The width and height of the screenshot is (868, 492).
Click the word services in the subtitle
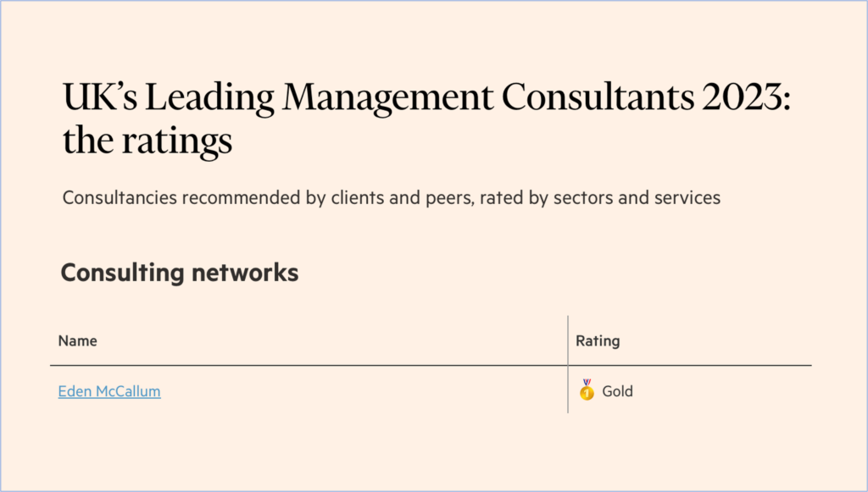687,197
